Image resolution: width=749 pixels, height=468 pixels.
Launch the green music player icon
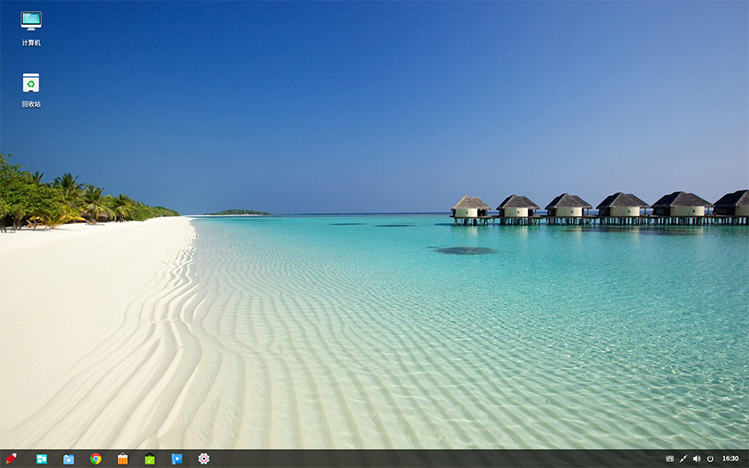click(x=150, y=459)
